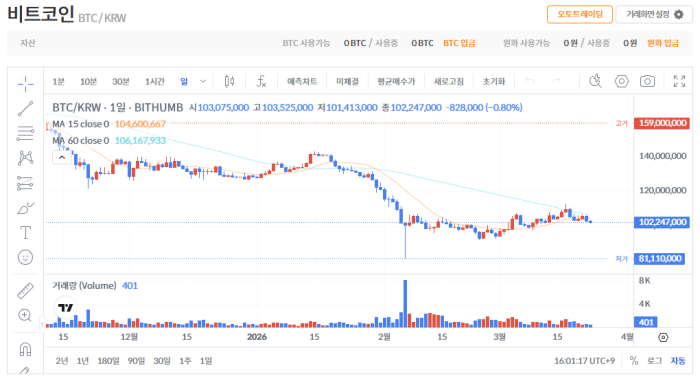Open the fx indicators menu
This screenshot has height=379, width=700.
click(x=261, y=81)
